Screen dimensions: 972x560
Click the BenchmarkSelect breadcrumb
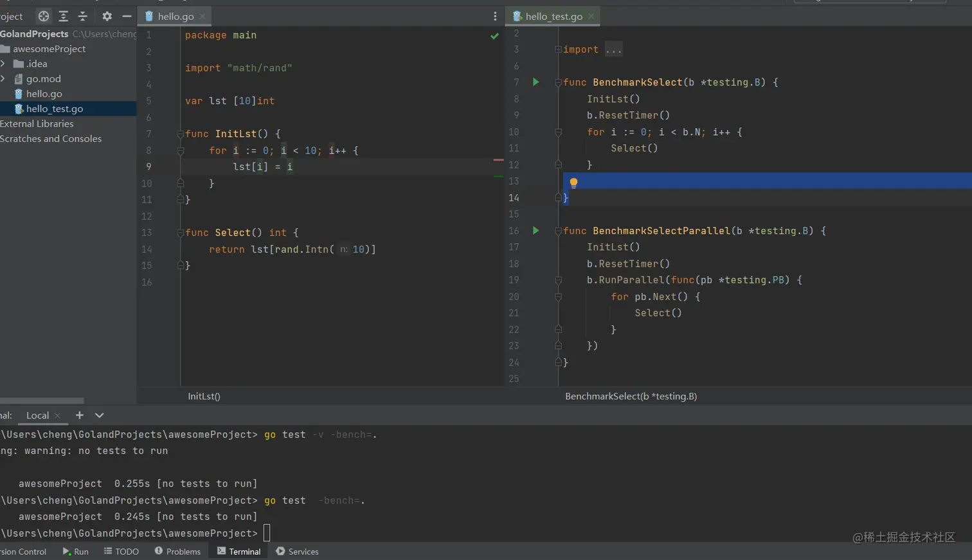tap(631, 396)
